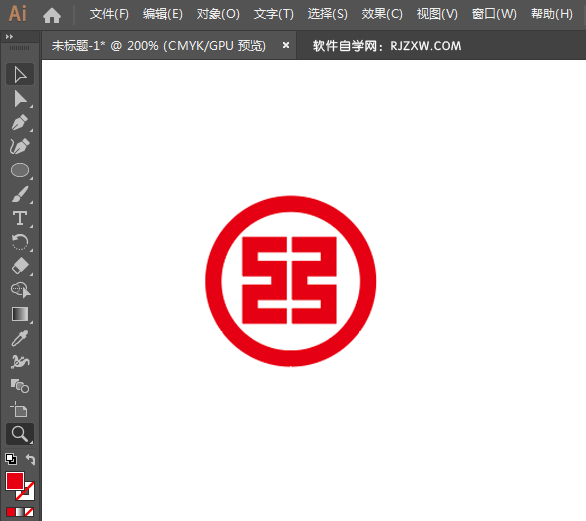Open the 窗口(W) menu
Viewport: 586px width, 521px height.
coord(494,14)
